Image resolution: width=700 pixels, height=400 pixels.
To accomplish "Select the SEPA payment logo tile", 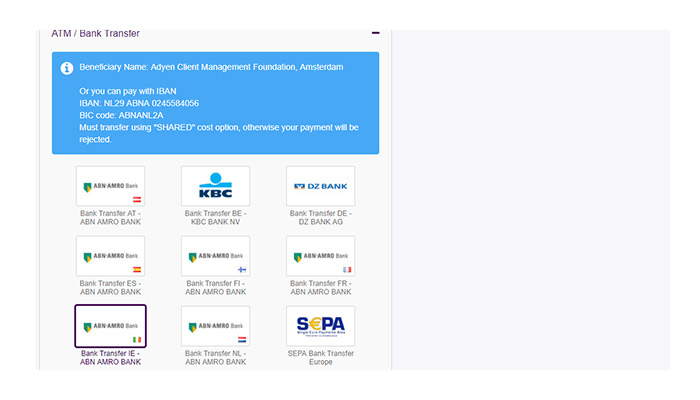I will pyautogui.click(x=320, y=326).
